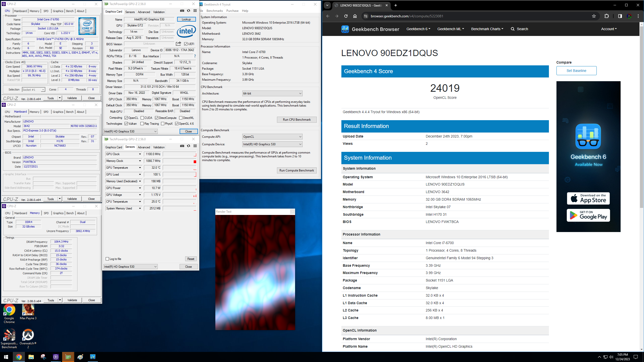The height and width of the screenshot is (362, 644).
Task: Click GPU-Z Sensors window camera icon
Action: 182,146
